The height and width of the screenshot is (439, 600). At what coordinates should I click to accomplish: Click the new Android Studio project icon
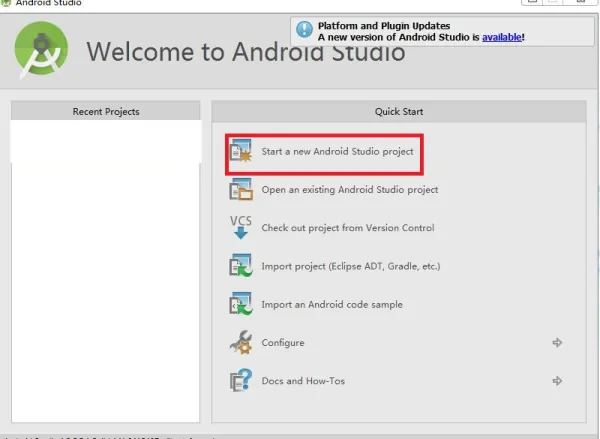[x=241, y=151]
